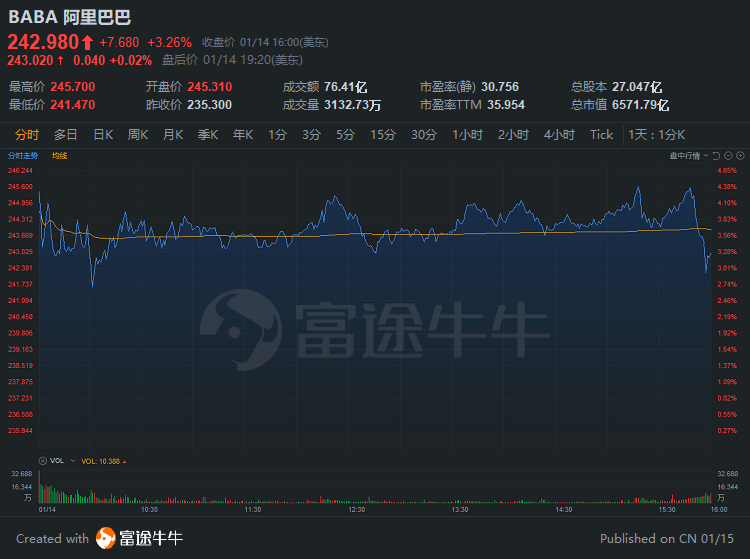Click the 总股本 value 27.047亿
Image resolution: width=750 pixels, height=559 pixels.
pyautogui.click(x=637, y=87)
